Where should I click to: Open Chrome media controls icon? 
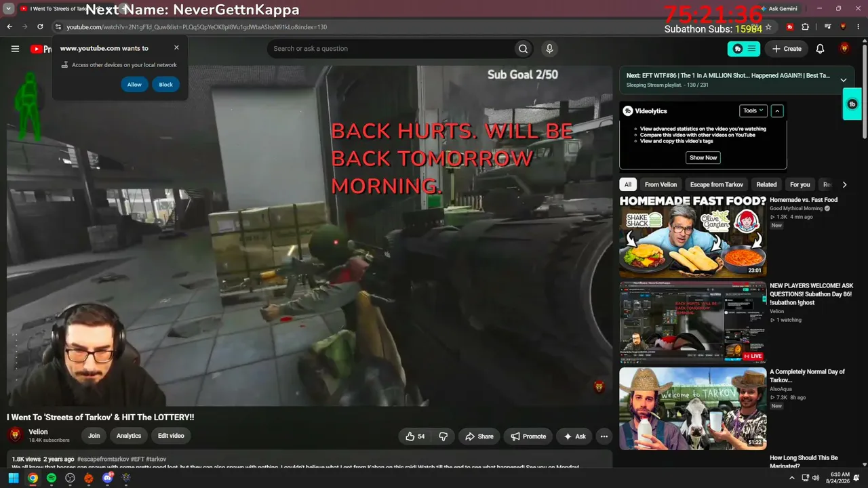(x=828, y=27)
